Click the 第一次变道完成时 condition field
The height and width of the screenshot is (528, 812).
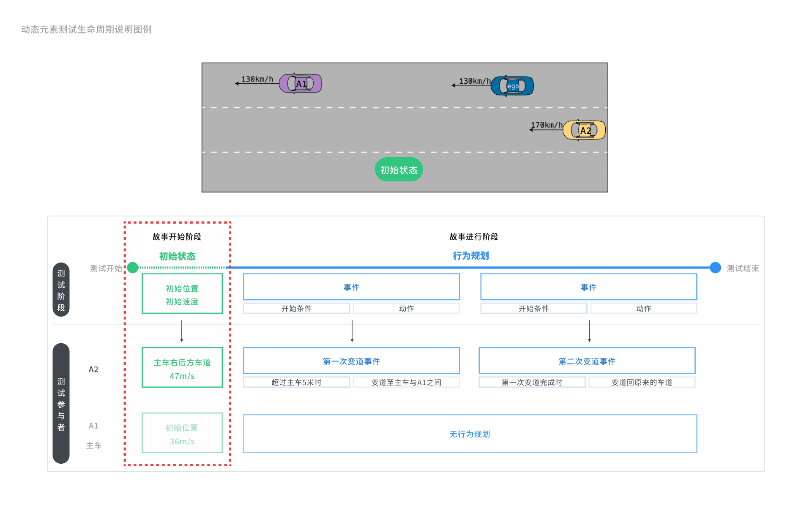tap(532, 383)
